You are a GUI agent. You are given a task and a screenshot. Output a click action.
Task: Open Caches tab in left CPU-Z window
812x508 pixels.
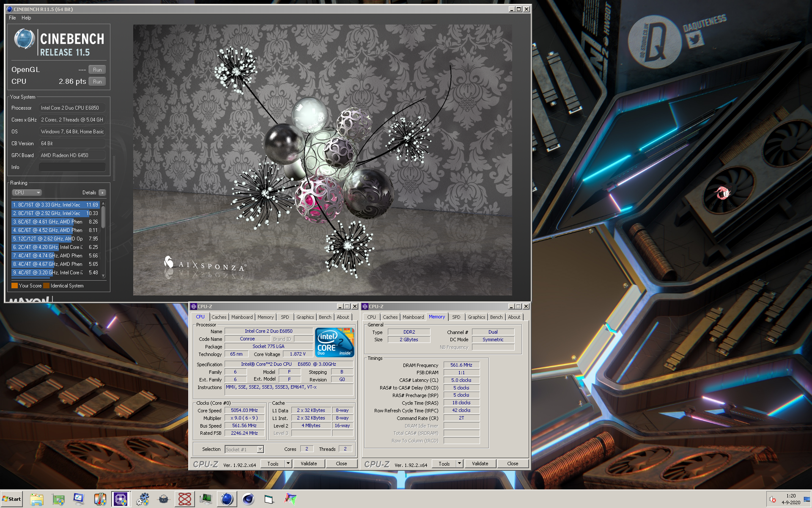(x=219, y=317)
